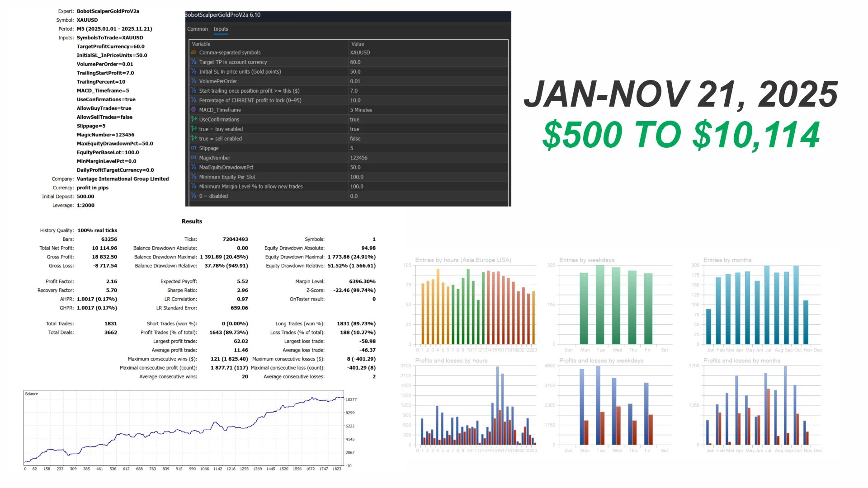This screenshot has width=868, height=488.
Task: Click the ½ double icon beside VolumePerOrder
Action: (x=193, y=81)
